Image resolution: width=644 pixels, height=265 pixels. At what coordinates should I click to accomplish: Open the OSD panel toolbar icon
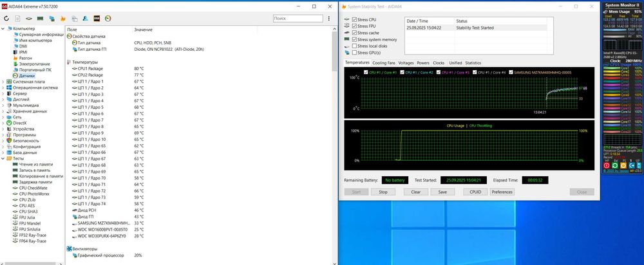tap(97, 19)
